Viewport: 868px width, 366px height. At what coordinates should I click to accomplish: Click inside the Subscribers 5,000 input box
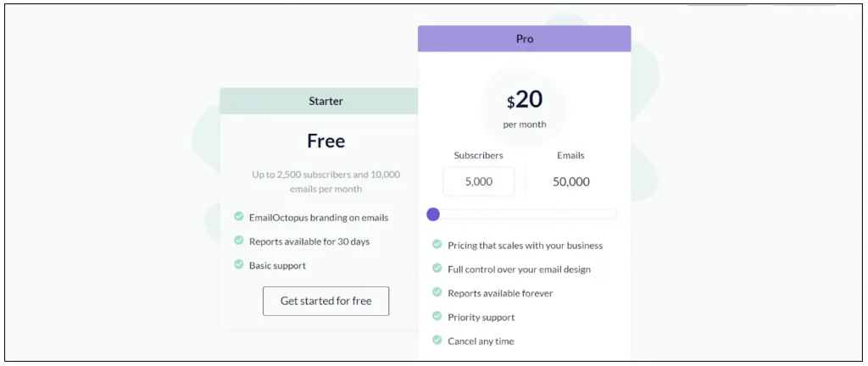(x=478, y=181)
